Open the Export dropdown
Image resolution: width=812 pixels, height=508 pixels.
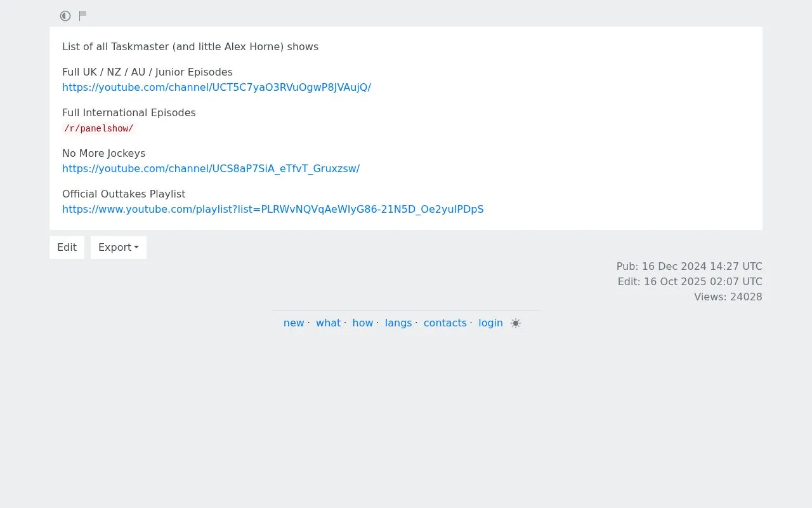(x=119, y=248)
